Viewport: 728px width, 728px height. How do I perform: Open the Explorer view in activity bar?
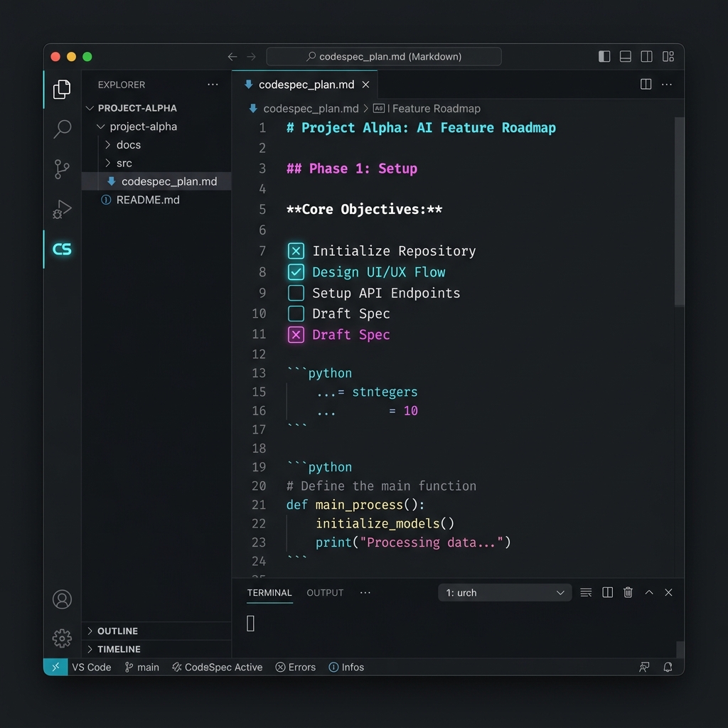pyautogui.click(x=62, y=89)
